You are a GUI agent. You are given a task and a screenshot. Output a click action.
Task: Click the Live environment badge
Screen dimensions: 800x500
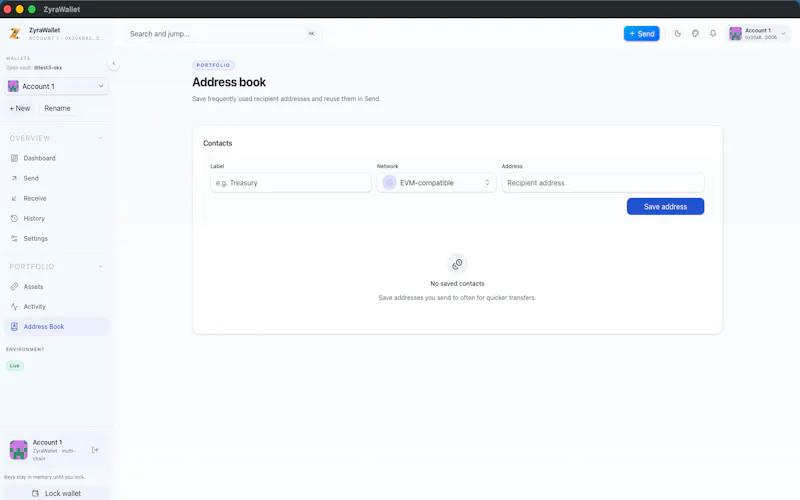click(x=15, y=366)
